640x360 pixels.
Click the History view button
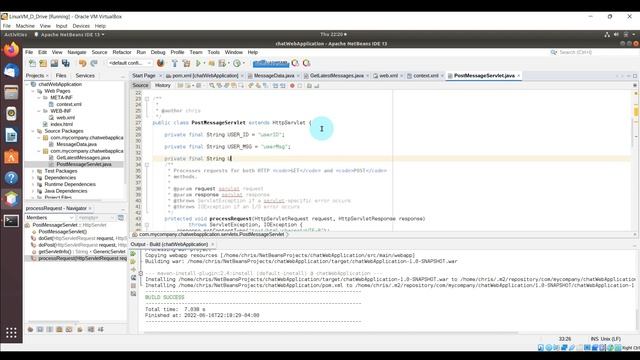[x=162, y=85]
